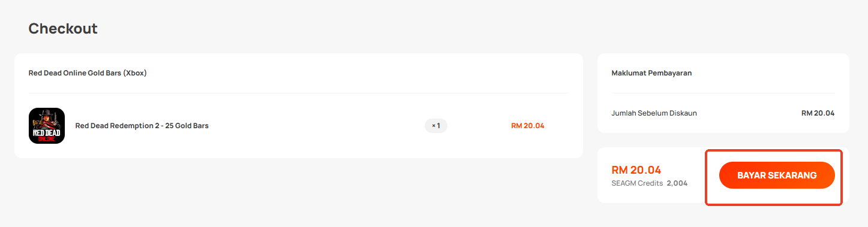
Task: Click the orange item price in product row
Action: (528, 126)
